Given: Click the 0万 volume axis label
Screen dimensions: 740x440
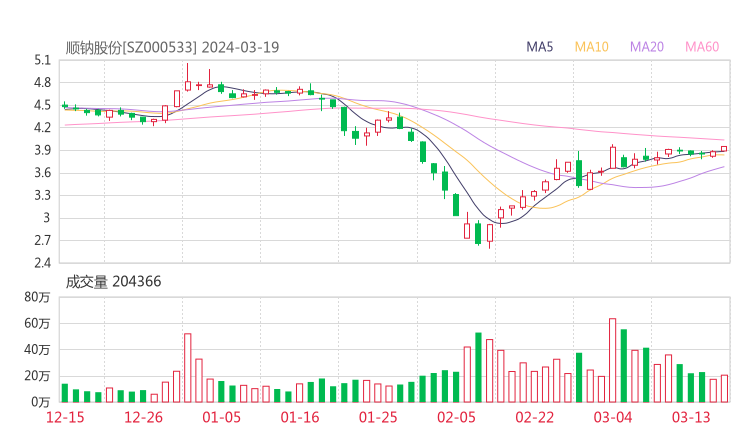Looking at the screenshot, I should (x=40, y=402).
